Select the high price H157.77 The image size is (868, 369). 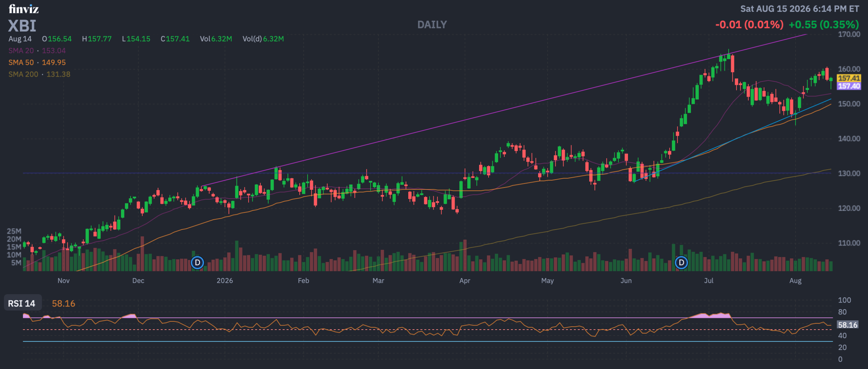pyautogui.click(x=97, y=39)
